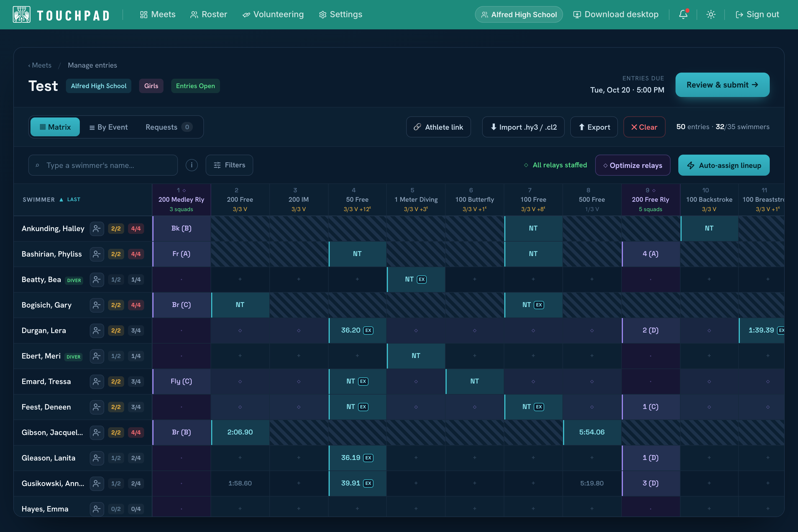Viewport: 798px width, 532px height.
Task: Expand the Filters panel
Action: 229,165
